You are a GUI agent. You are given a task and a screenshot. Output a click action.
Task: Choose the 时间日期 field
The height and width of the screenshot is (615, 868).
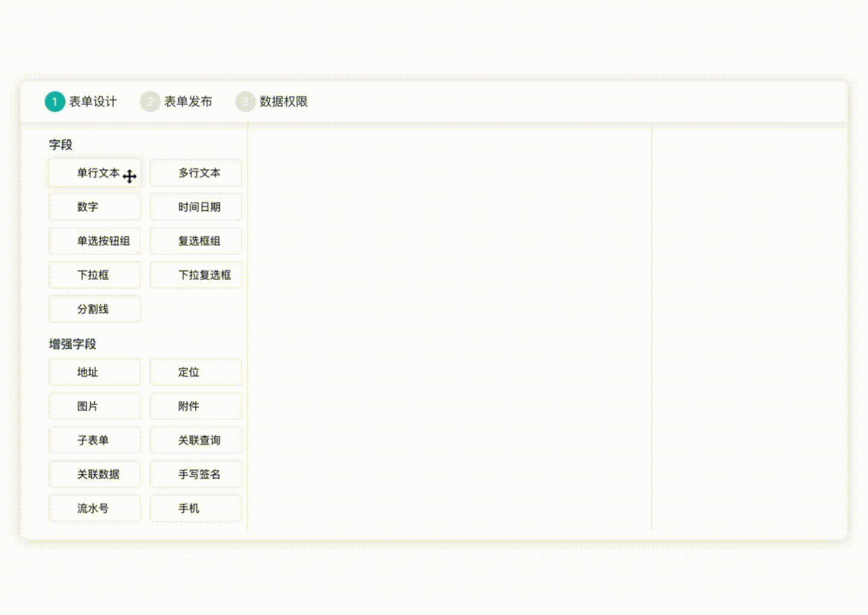(196, 207)
